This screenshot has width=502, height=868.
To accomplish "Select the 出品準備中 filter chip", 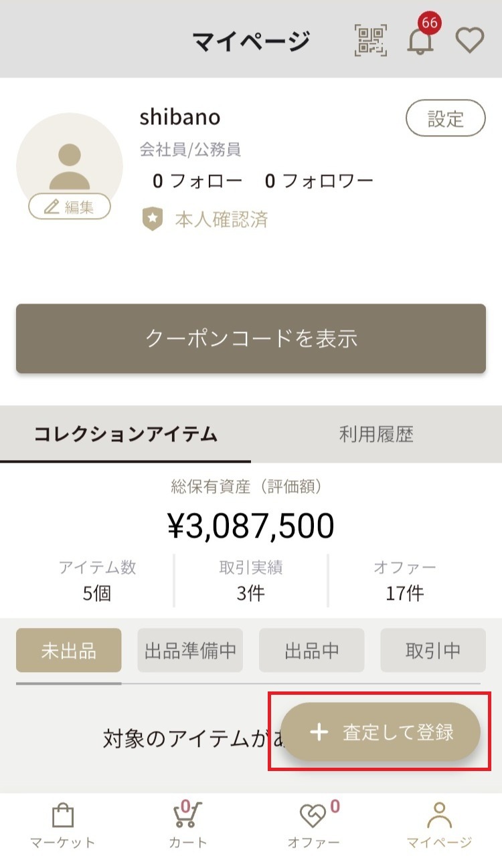I will [190, 651].
